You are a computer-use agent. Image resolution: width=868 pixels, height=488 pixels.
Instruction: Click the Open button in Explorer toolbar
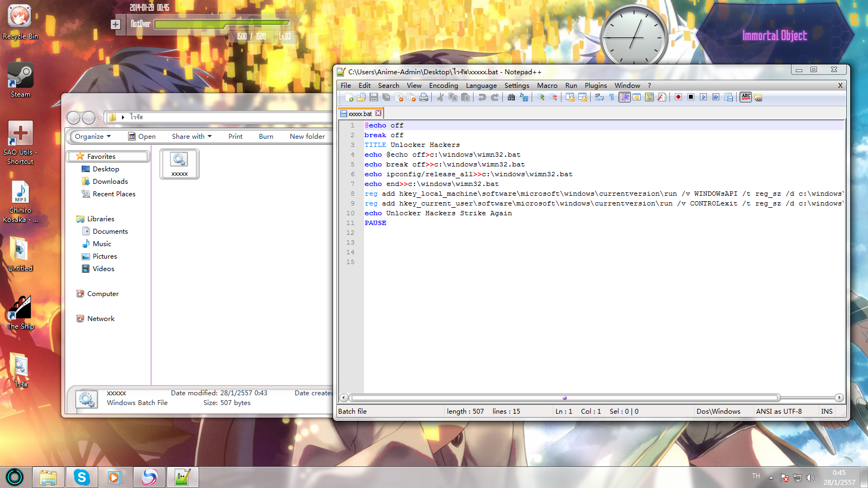142,137
